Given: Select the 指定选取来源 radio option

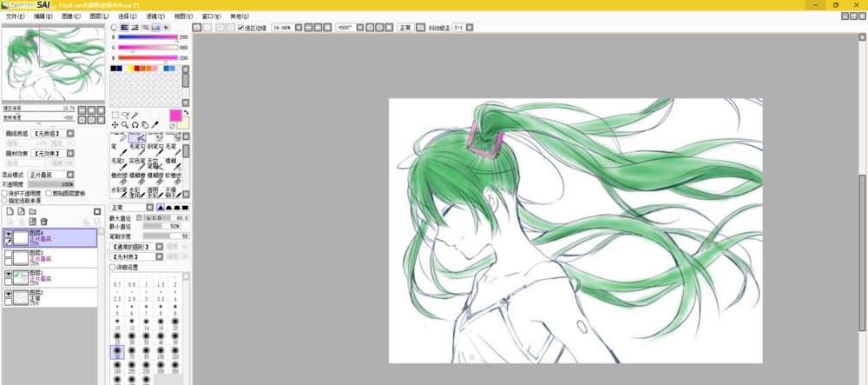Looking at the screenshot, I should pyautogui.click(x=4, y=200).
